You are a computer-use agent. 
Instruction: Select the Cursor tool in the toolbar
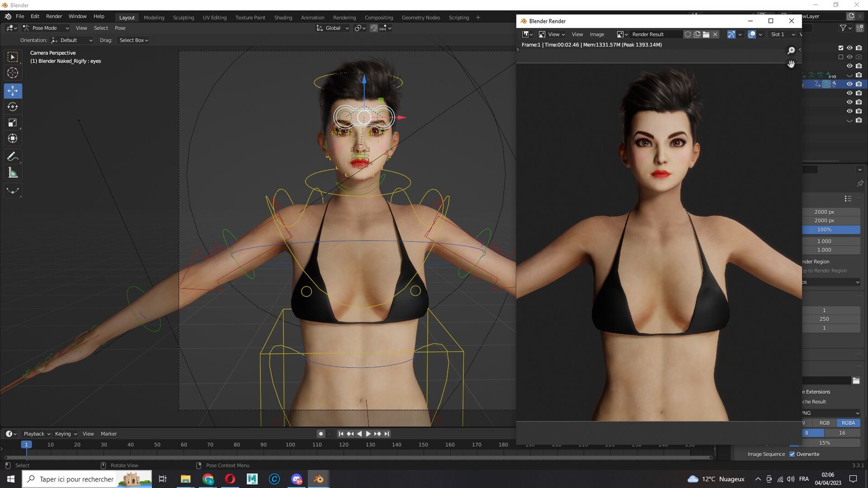click(x=12, y=73)
